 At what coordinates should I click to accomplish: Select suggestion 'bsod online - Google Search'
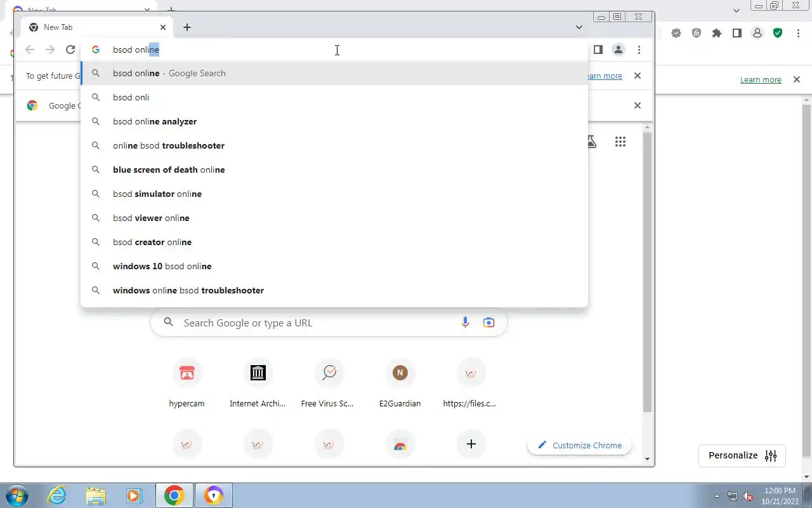[x=334, y=73]
